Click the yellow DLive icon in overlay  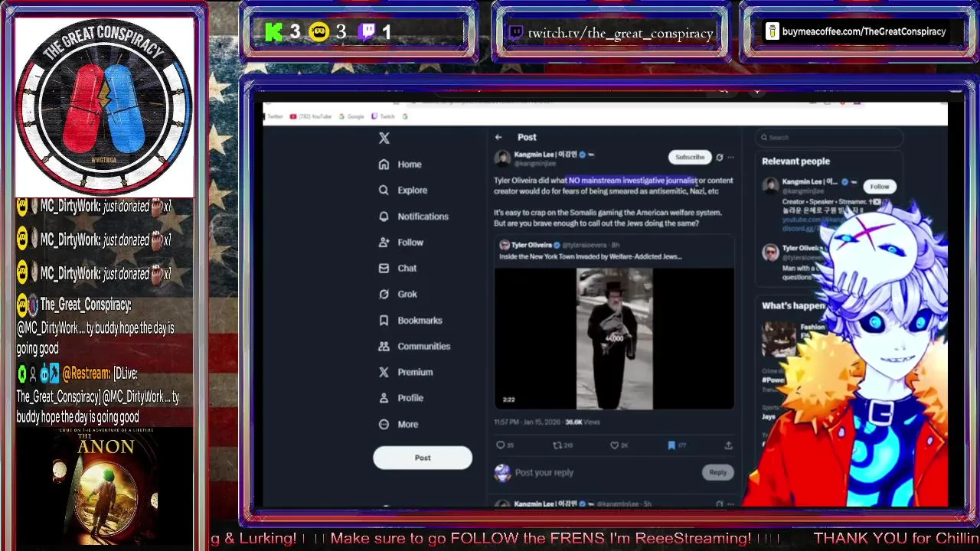319,32
